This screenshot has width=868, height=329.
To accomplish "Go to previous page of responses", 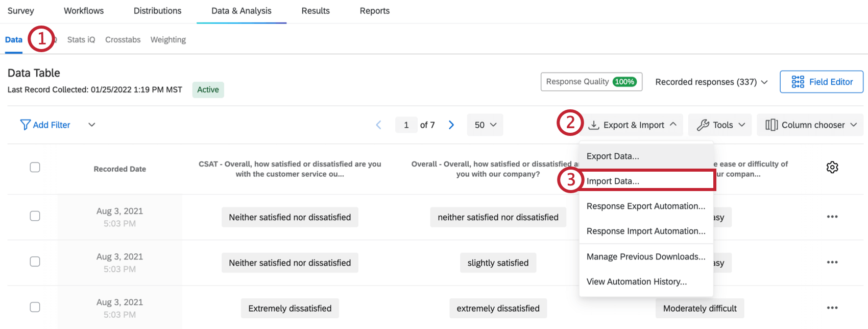I will click(378, 125).
